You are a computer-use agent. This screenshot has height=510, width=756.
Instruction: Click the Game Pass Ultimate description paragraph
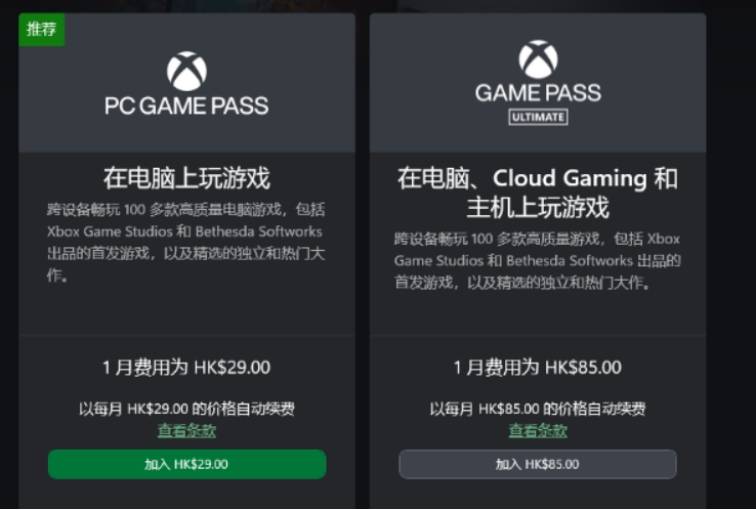(x=538, y=261)
